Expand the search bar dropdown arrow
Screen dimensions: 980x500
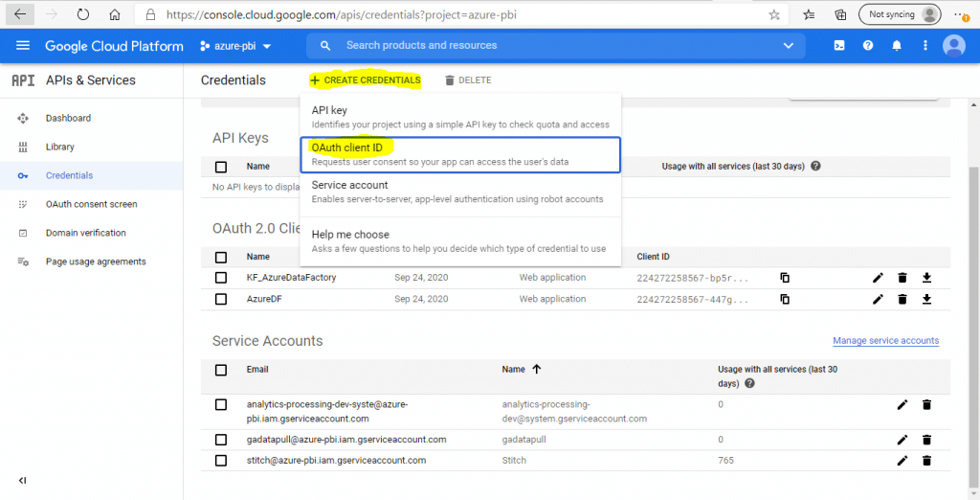click(x=788, y=46)
